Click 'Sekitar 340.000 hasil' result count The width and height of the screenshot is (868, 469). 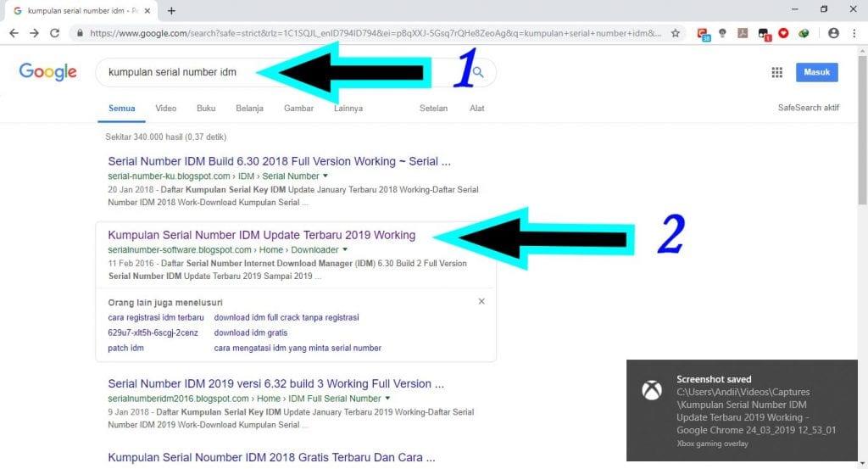click(166, 137)
